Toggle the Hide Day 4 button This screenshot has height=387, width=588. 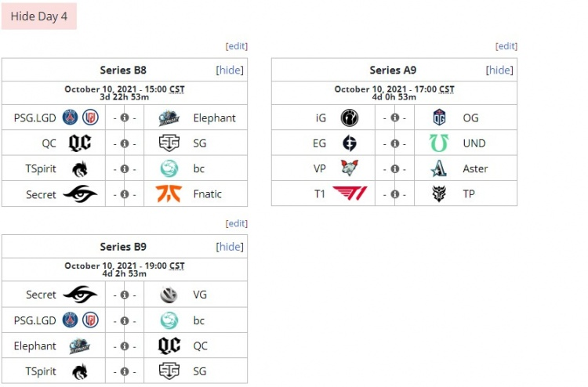(x=39, y=16)
